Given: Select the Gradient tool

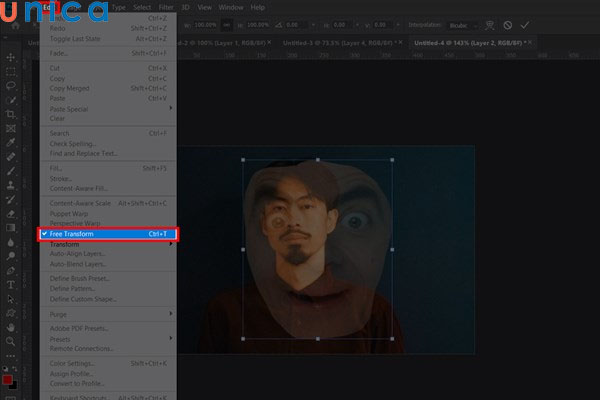Looking at the screenshot, I should 11,228.
